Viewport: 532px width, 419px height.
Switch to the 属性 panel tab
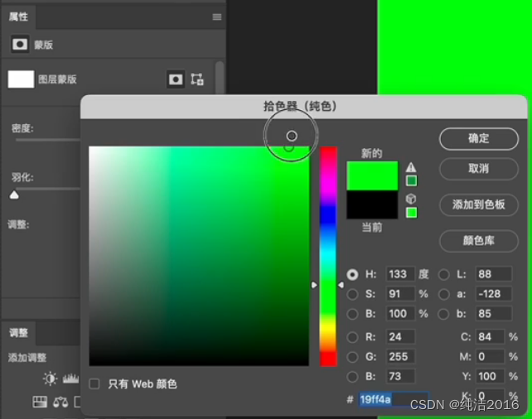[18, 17]
